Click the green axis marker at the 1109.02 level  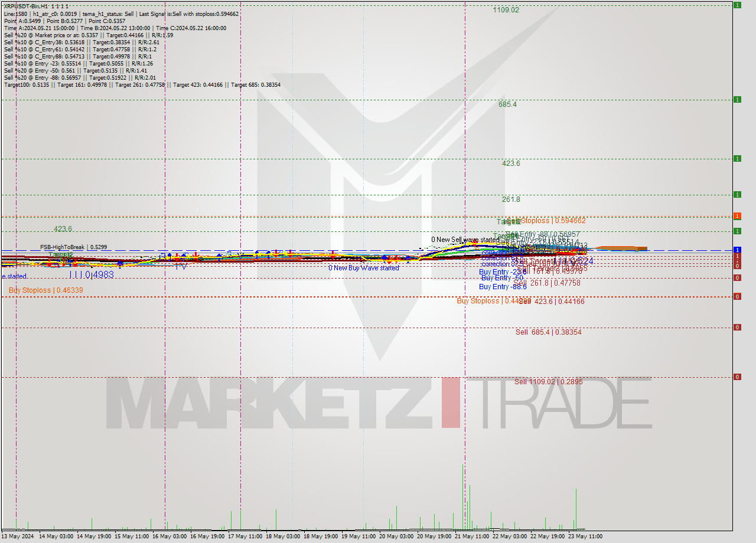point(737,5)
